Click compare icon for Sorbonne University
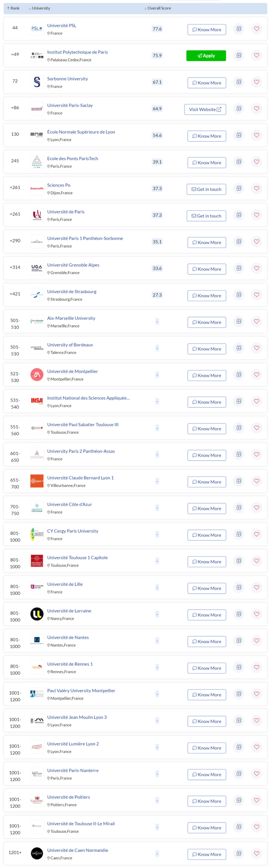This screenshot has height=868, width=272. [x=239, y=82]
